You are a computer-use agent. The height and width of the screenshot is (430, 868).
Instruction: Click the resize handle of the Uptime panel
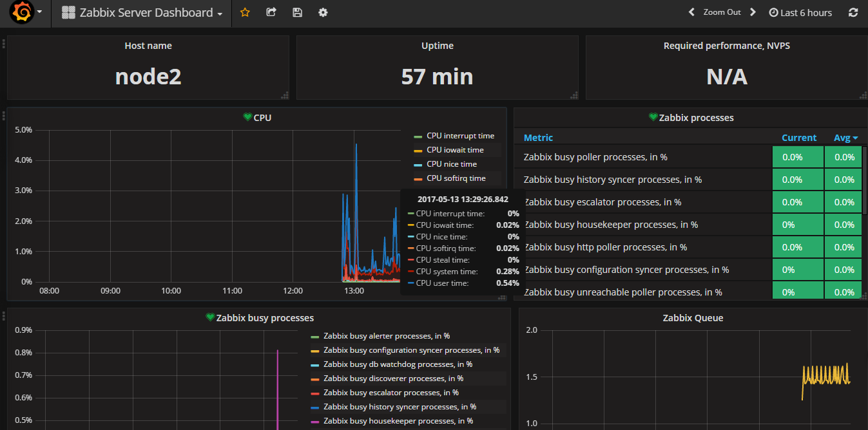click(x=574, y=95)
